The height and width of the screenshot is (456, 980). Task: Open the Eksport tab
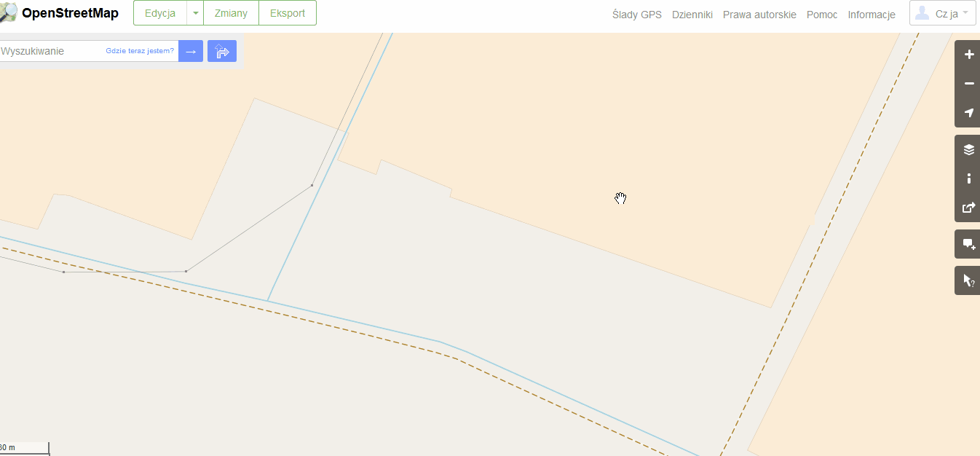pyautogui.click(x=288, y=13)
